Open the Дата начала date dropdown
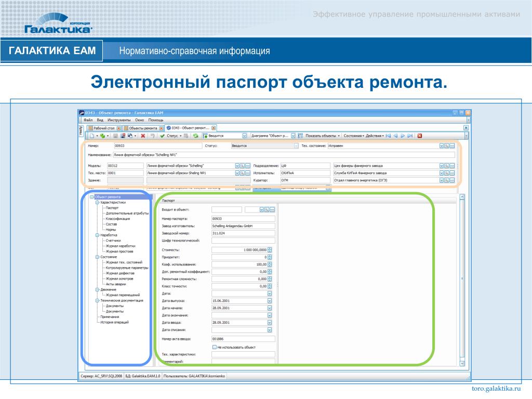This screenshot has width=532, height=399. coord(270,308)
